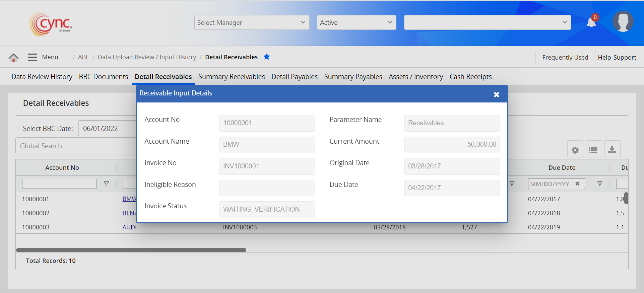
Task: Close the Receivable Input Details dialog
Action: point(497,95)
